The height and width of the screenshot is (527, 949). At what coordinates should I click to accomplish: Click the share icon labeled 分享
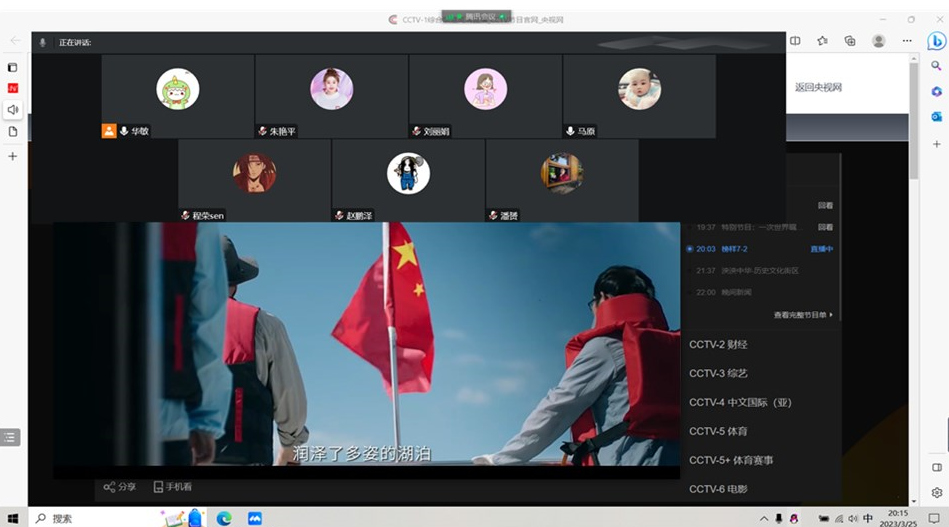119,487
